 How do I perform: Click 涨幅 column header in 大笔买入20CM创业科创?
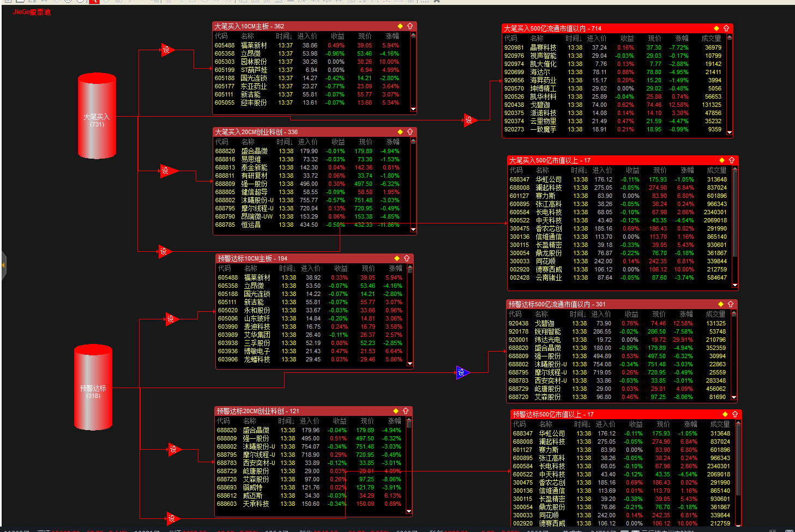(393, 142)
